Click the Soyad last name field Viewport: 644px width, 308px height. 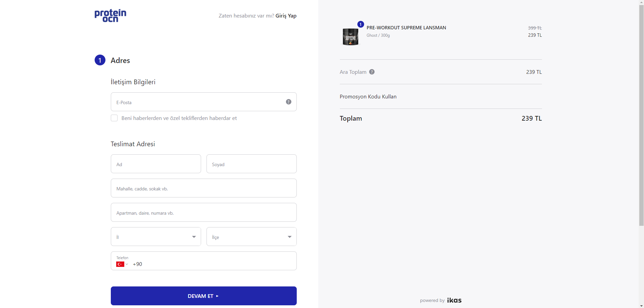252,164
